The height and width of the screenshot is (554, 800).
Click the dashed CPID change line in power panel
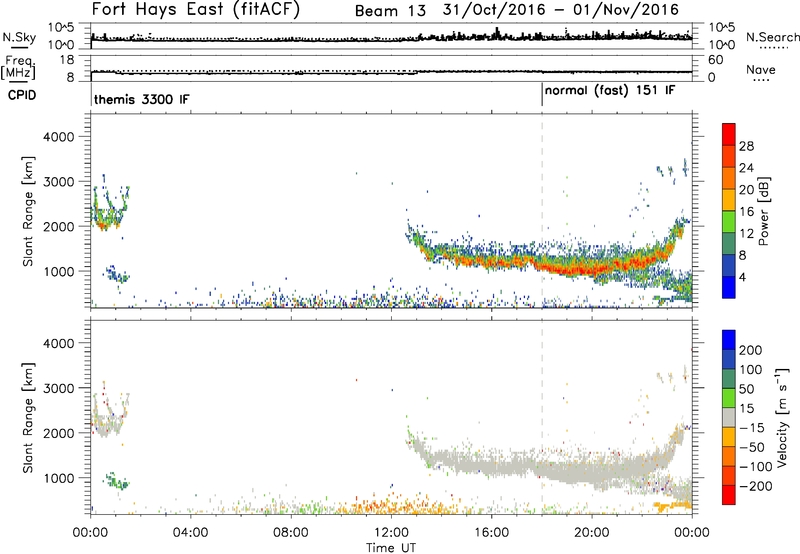(542, 210)
